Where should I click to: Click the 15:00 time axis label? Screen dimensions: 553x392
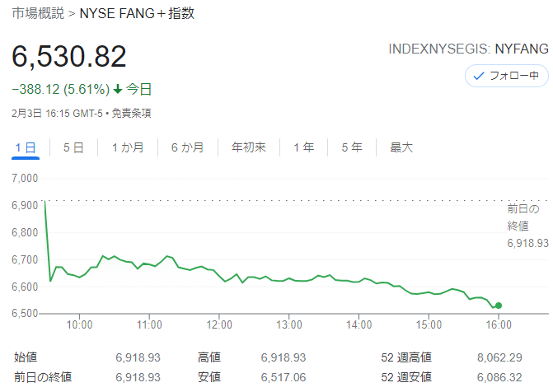(429, 324)
